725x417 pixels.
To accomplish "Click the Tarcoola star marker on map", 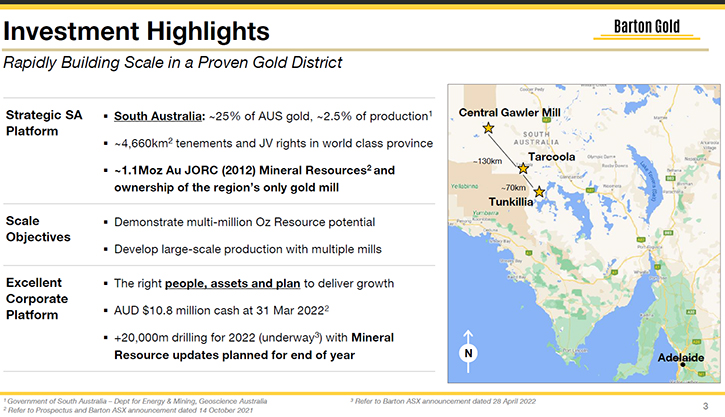I will point(522,169).
